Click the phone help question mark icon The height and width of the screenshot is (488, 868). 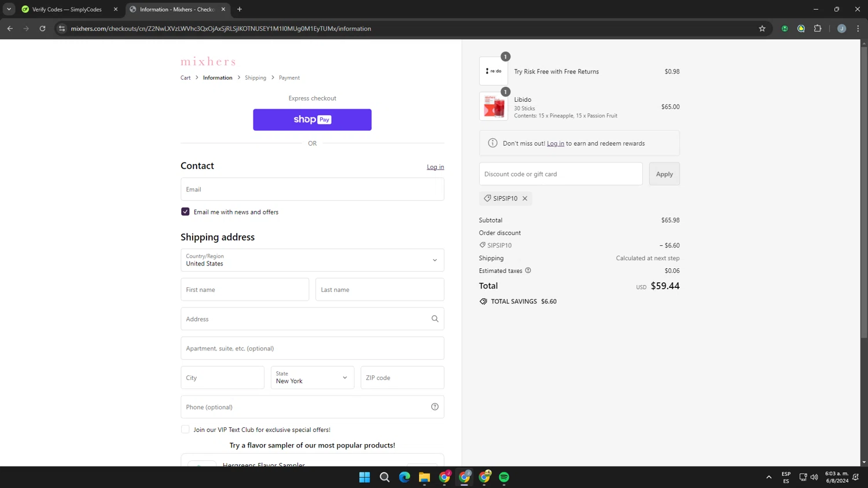(x=435, y=407)
